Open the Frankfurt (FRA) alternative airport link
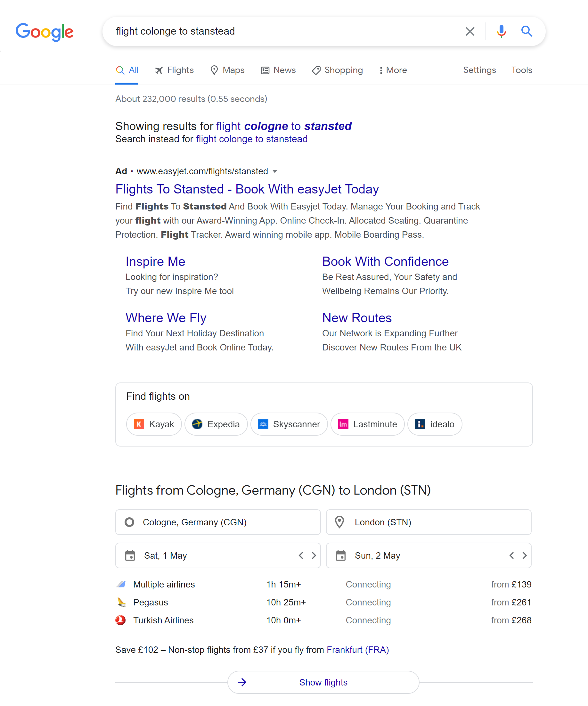This screenshot has width=588, height=706. pyautogui.click(x=358, y=650)
